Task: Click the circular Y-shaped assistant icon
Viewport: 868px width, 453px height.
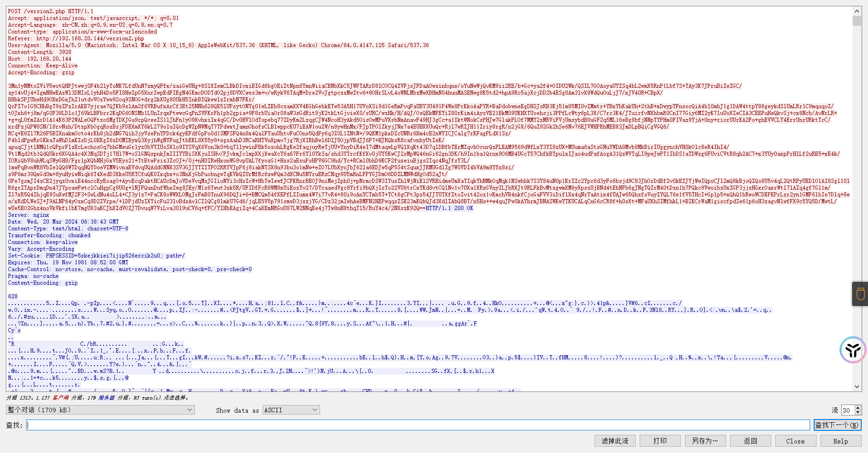Action: click(x=853, y=350)
